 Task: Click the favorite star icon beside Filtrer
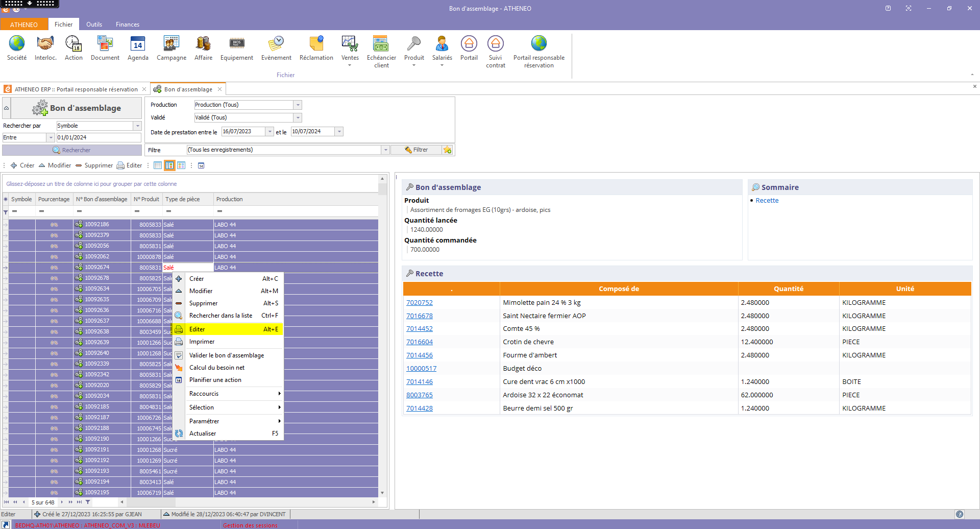tap(448, 150)
